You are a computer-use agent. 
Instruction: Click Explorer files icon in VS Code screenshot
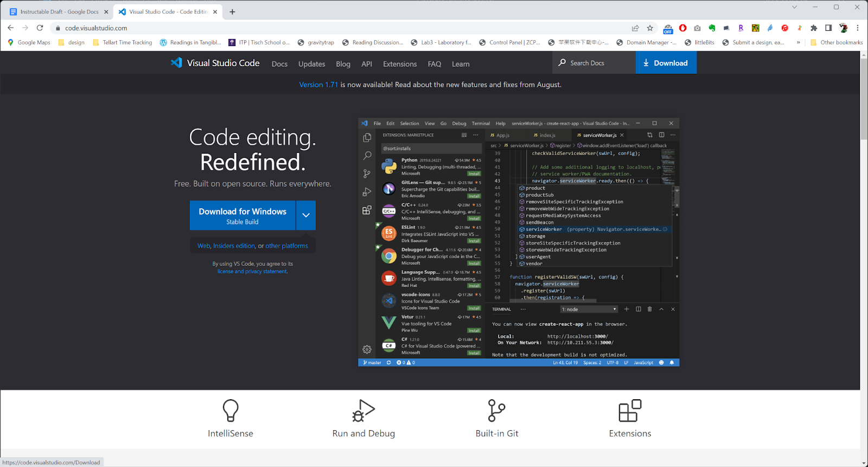pyautogui.click(x=367, y=138)
